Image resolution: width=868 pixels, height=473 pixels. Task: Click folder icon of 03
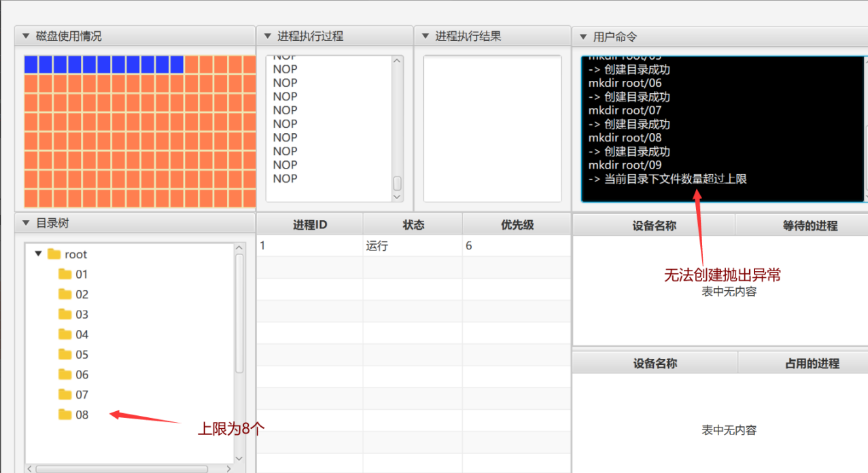pos(65,314)
